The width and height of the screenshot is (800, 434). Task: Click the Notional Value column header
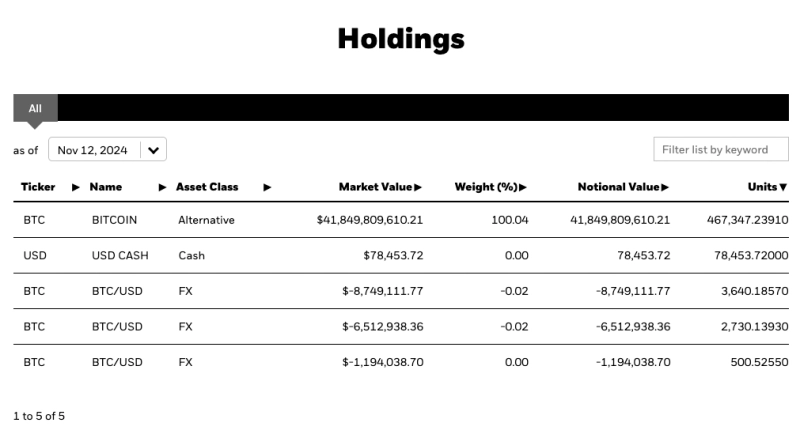(618, 187)
